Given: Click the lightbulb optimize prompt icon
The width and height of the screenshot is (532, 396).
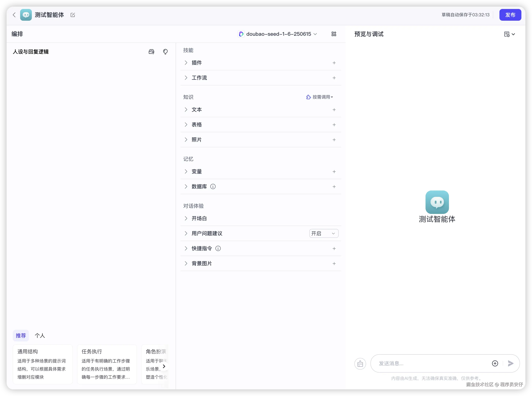Looking at the screenshot, I should pyautogui.click(x=165, y=52).
